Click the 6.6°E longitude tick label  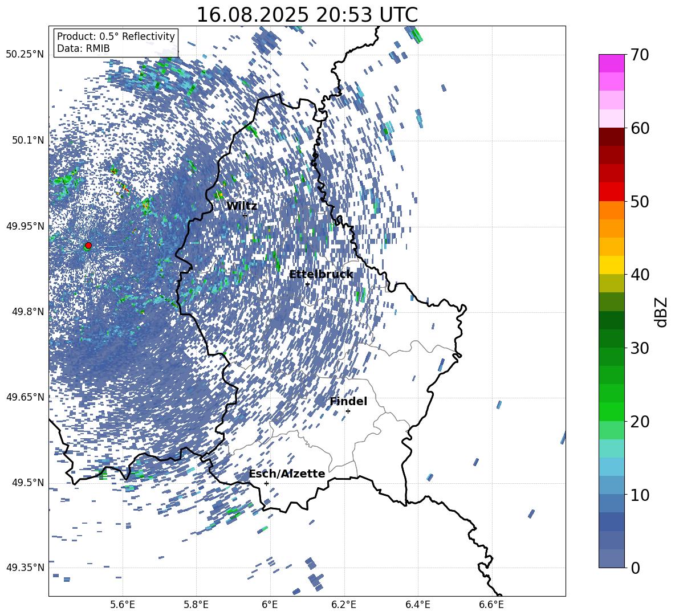coord(491,605)
